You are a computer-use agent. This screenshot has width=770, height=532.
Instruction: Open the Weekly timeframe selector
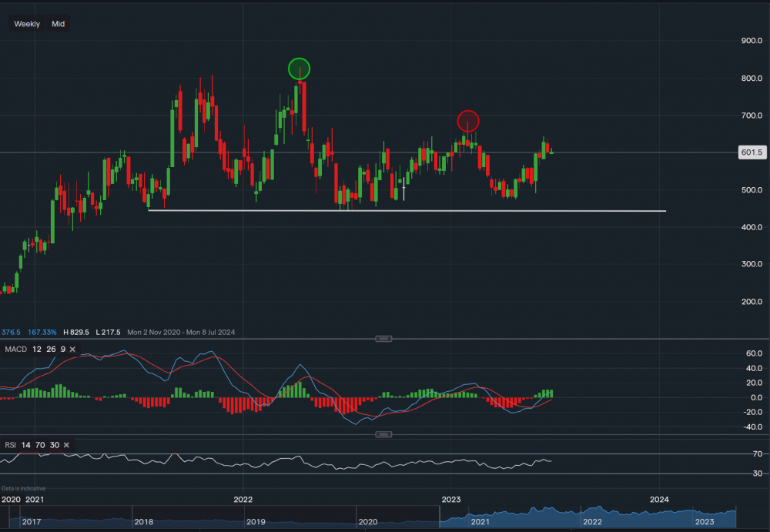pos(27,24)
